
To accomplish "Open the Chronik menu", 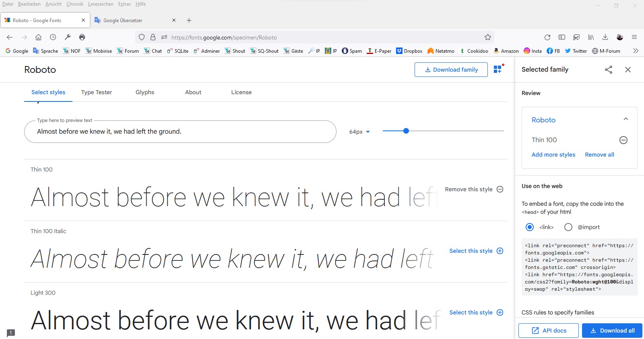I will click(74, 4).
